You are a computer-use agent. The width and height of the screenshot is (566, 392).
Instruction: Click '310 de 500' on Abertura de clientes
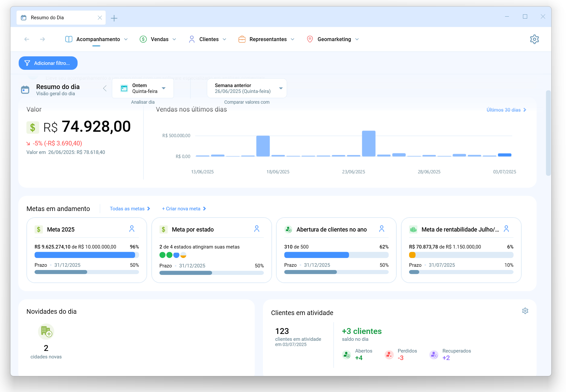pyautogui.click(x=296, y=247)
